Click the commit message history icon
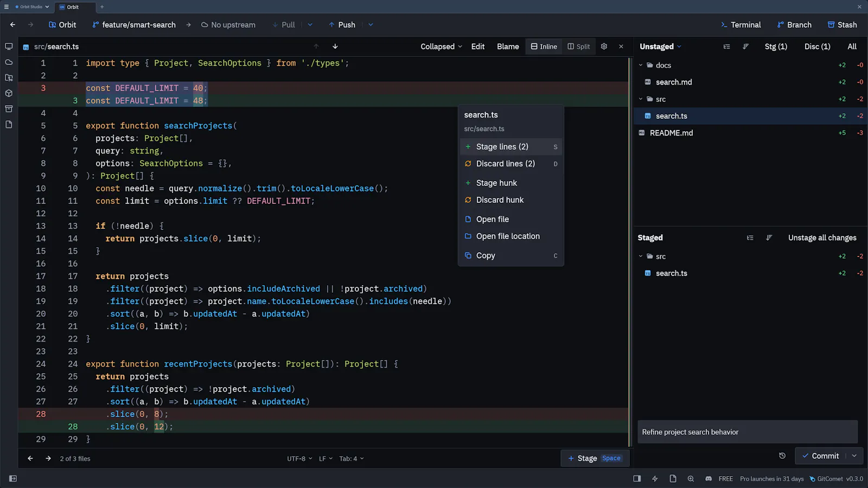 tap(782, 456)
